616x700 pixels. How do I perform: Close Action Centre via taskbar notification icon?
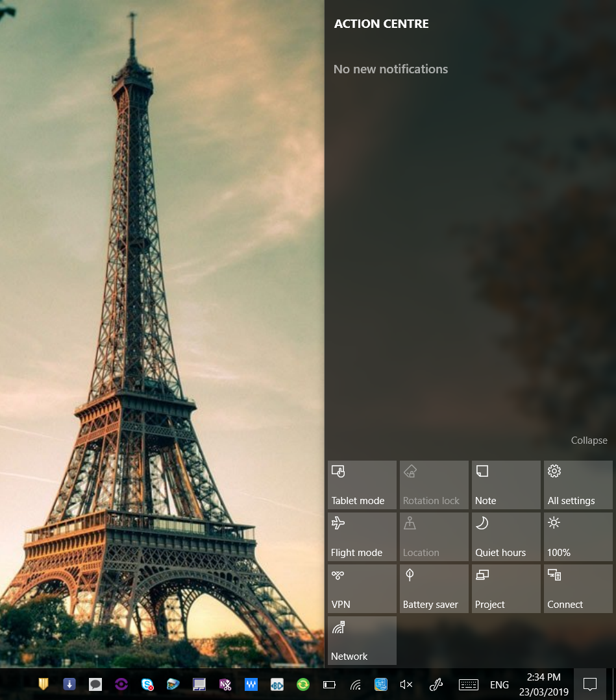coord(590,684)
